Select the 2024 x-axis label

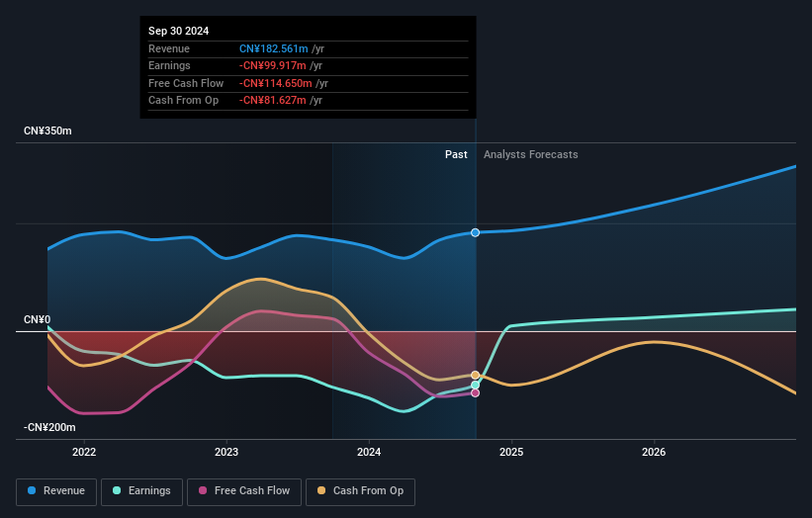pyautogui.click(x=369, y=453)
